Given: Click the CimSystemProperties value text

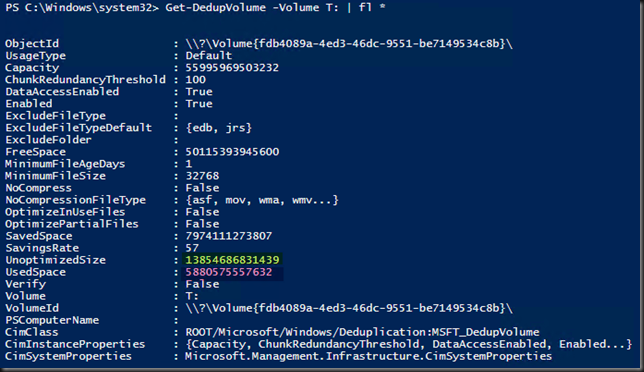Looking at the screenshot, I should 368,356.
